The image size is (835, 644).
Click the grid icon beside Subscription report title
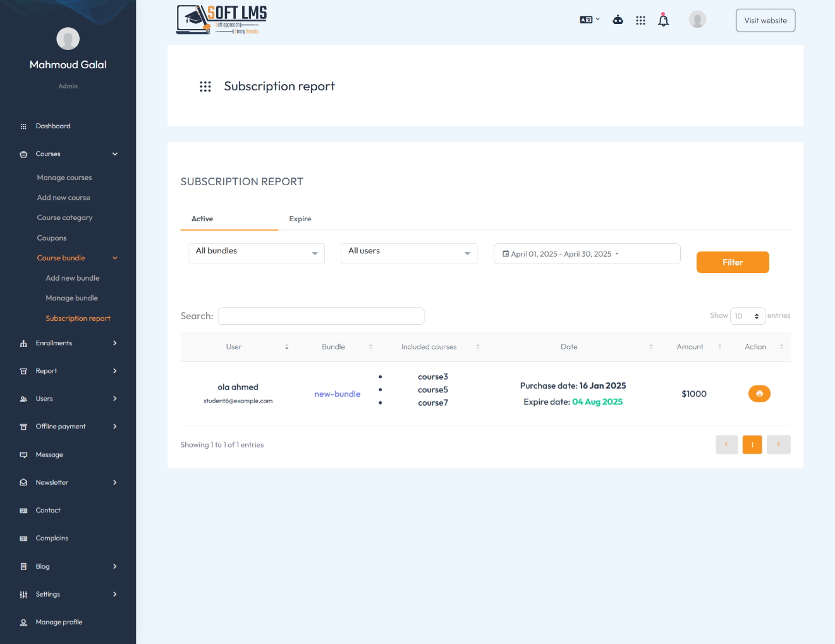pos(205,87)
